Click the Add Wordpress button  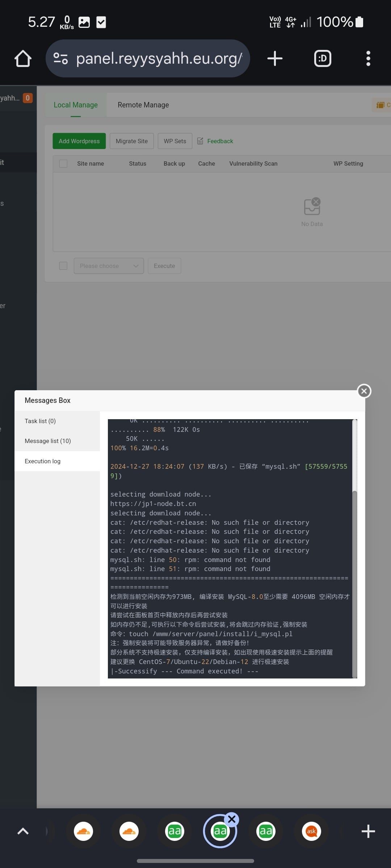79,141
